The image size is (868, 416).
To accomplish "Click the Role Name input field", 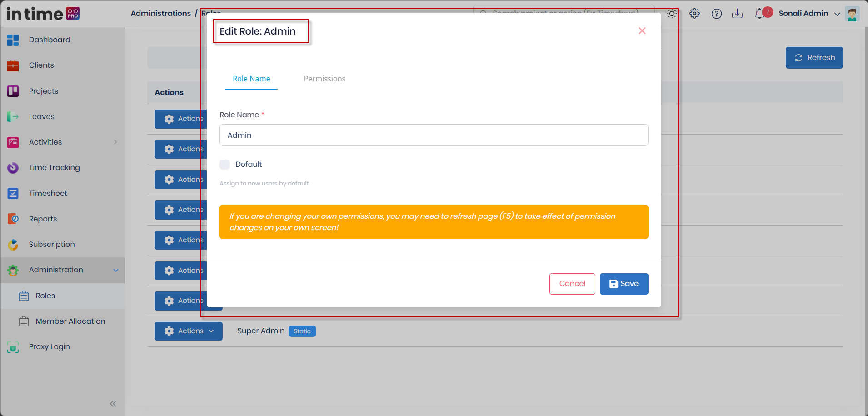I will coord(434,135).
